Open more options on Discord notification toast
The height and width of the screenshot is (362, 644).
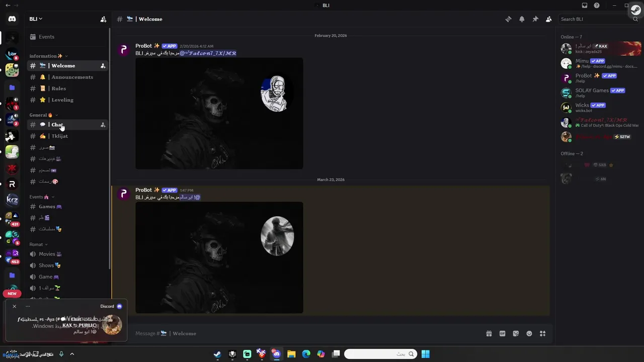pos(28,306)
